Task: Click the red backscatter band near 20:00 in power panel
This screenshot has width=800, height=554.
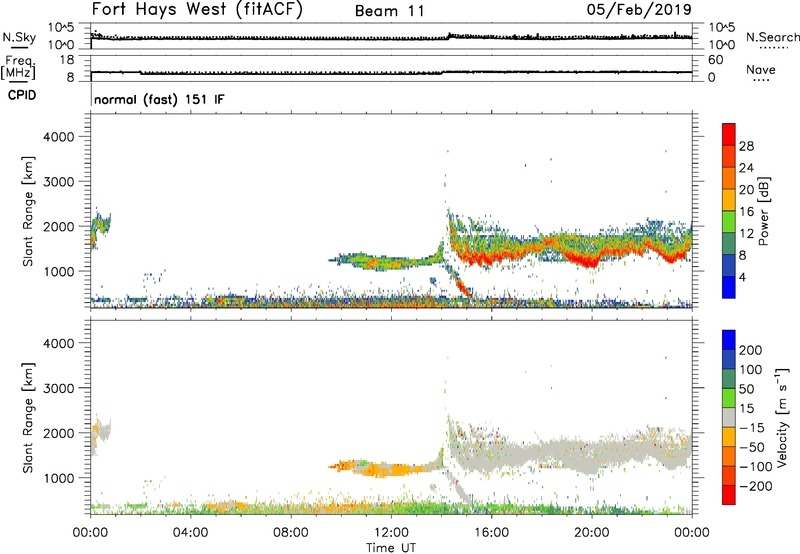Action: (x=588, y=260)
